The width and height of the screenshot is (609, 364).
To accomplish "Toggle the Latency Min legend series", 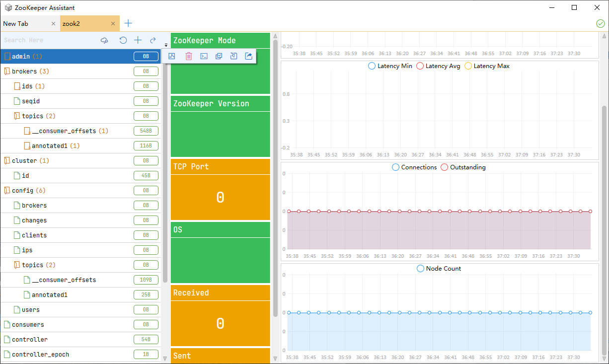I will coord(390,66).
